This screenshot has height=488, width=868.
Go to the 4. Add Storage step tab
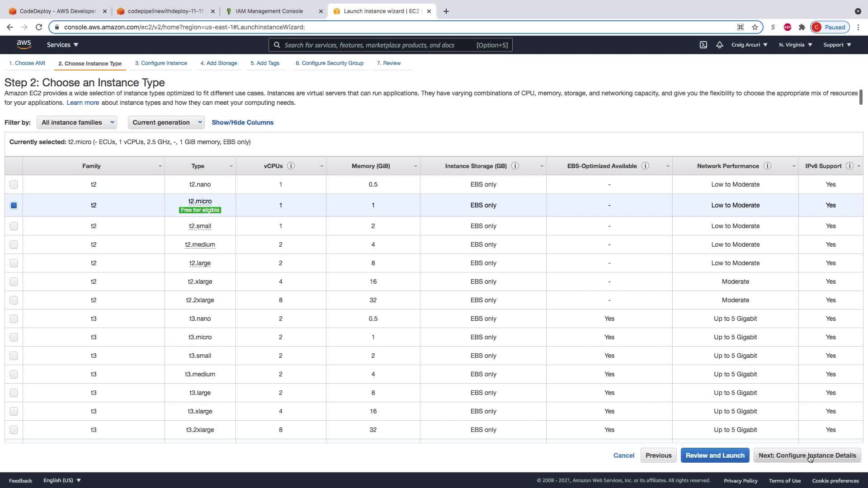coord(219,63)
